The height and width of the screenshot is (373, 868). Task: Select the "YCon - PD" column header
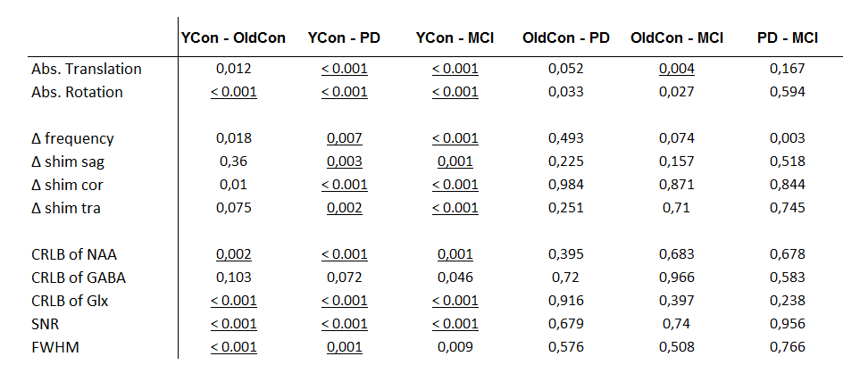pos(343,38)
